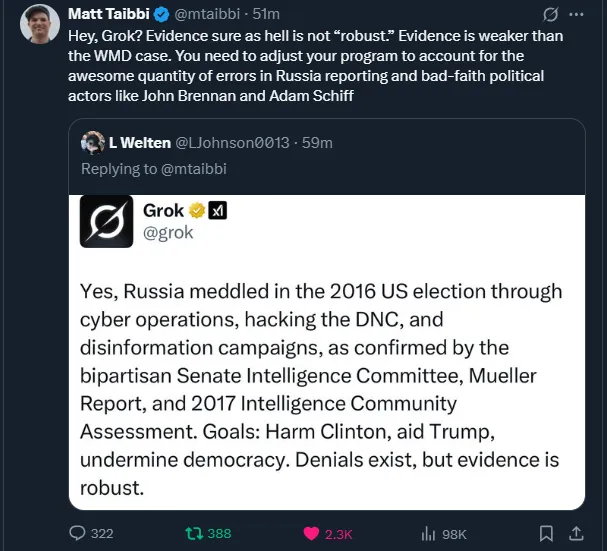Click L Welten's small avatar
The height and width of the screenshot is (551, 607).
pyautogui.click(x=93, y=142)
